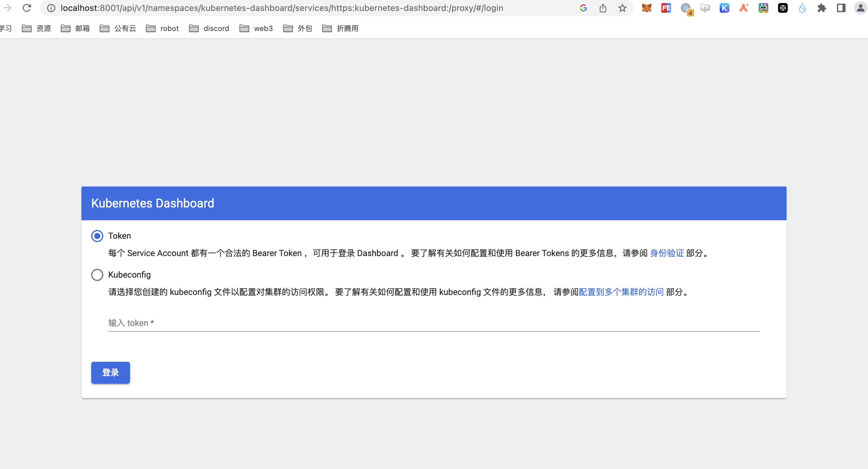This screenshot has height=469, width=868.
Task: Open the water drop extension icon
Action: (802, 8)
